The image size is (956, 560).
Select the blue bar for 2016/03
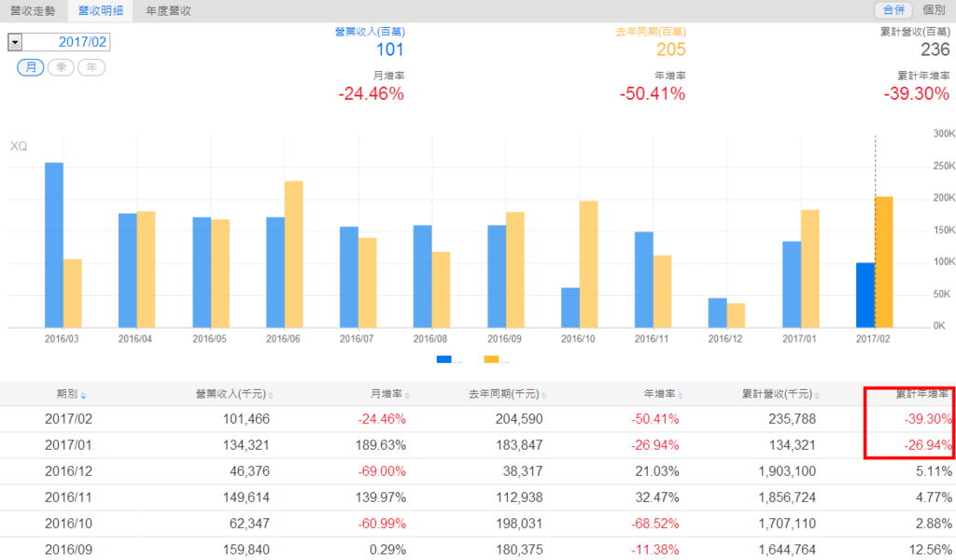[x=54, y=245]
